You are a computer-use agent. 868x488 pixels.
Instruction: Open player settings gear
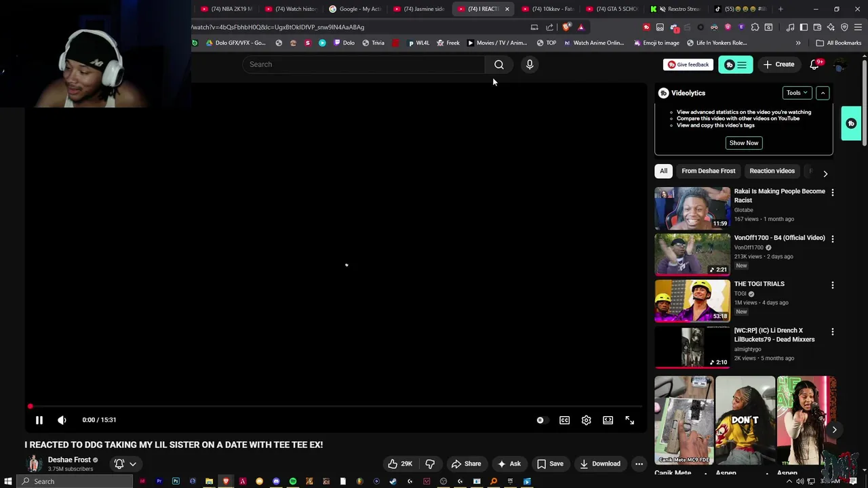click(x=587, y=420)
